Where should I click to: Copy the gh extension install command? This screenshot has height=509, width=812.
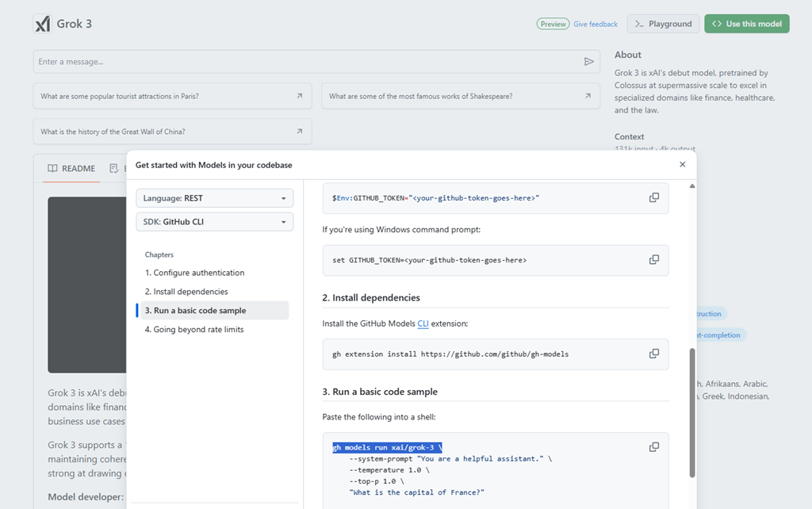tap(653, 354)
